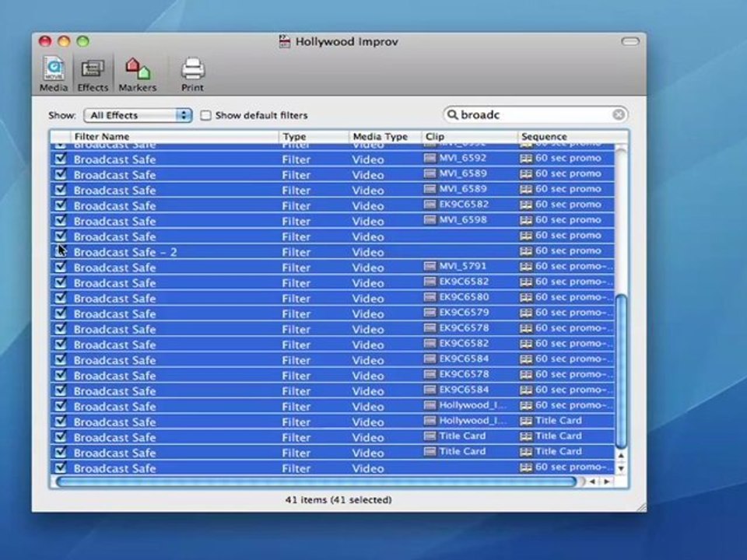Click the sequence icon in the EK9C6580 row
The width and height of the screenshot is (747, 560).
pyautogui.click(x=526, y=298)
